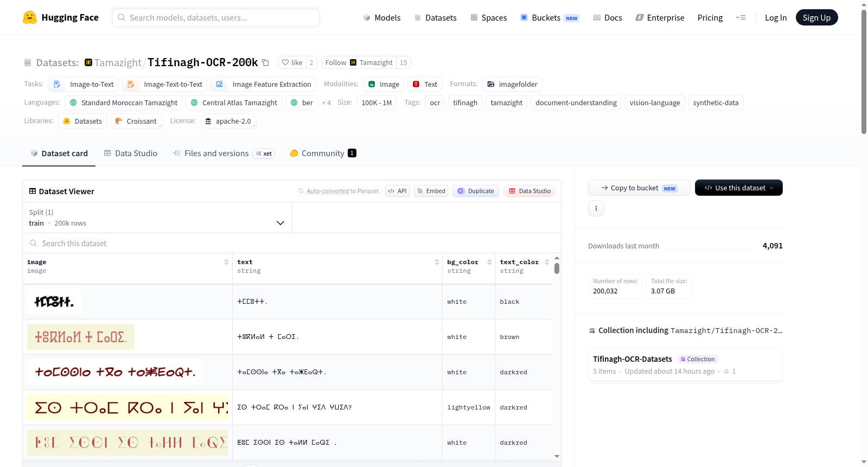The width and height of the screenshot is (868, 467).
Task: Open the Hugging Face logo homepage
Action: point(61,17)
